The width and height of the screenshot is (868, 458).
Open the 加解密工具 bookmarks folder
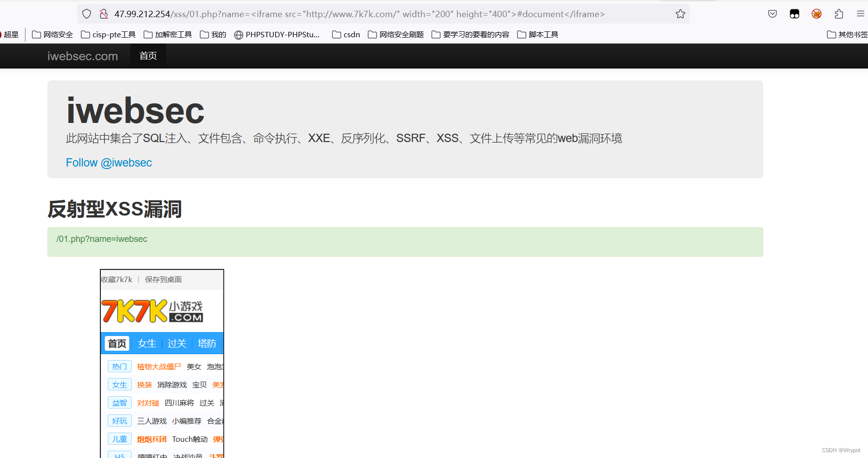pyautogui.click(x=167, y=34)
